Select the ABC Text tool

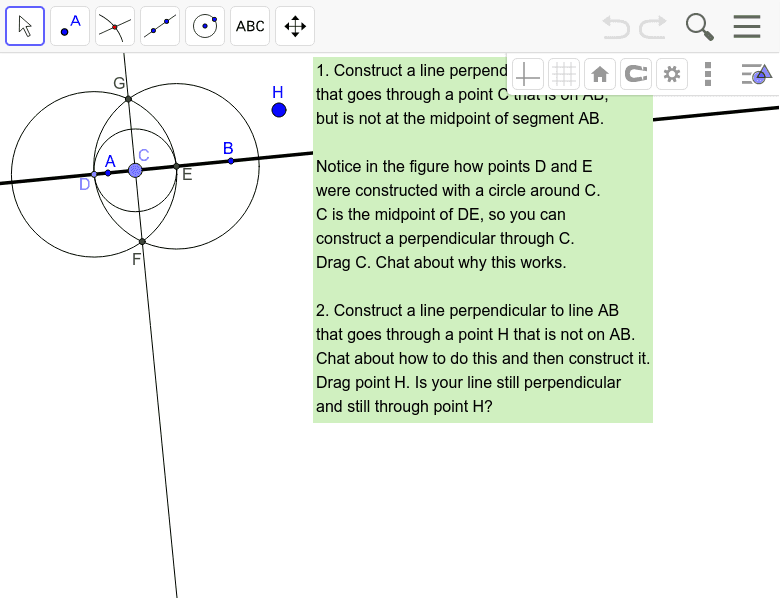coord(250,26)
